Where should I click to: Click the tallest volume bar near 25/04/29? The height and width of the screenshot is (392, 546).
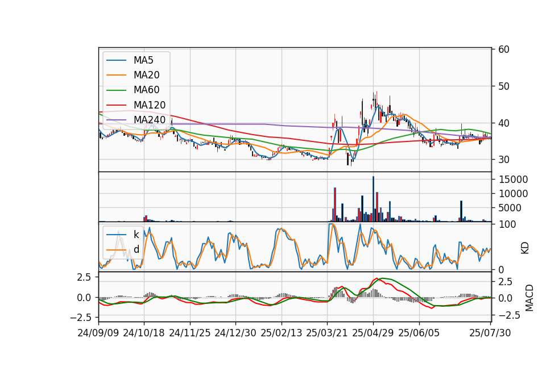click(x=373, y=199)
